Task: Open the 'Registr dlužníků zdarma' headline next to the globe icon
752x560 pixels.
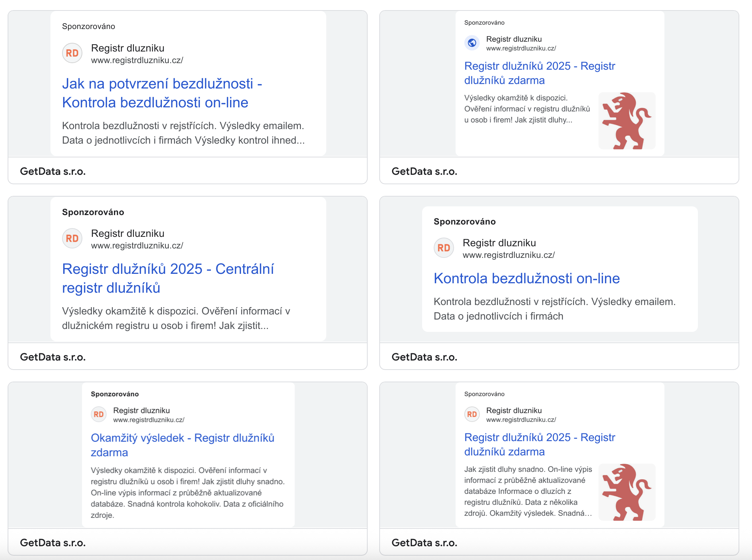Action: 540,73
